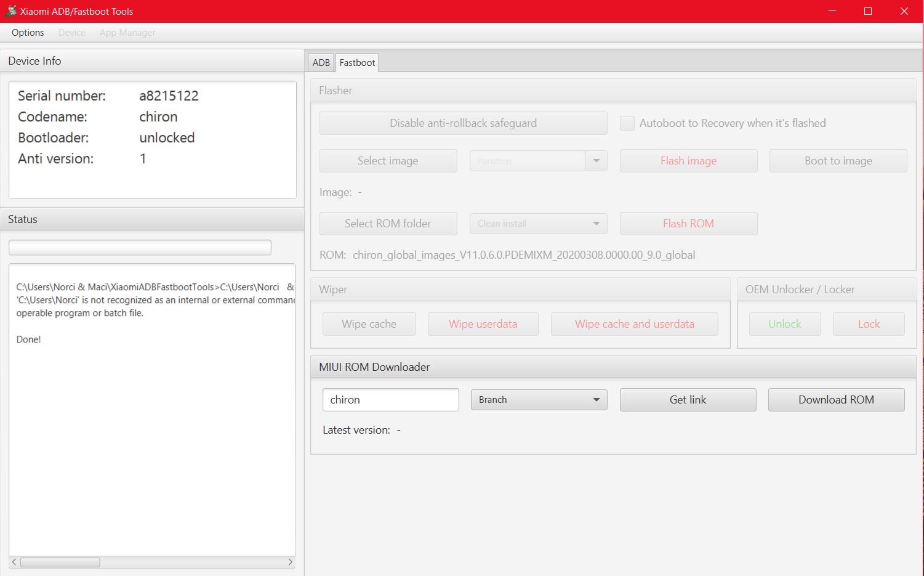Viewport: 924px width, 576px height.
Task: Click the log scrollbar left arrow
Action: click(x=14, y=562)
